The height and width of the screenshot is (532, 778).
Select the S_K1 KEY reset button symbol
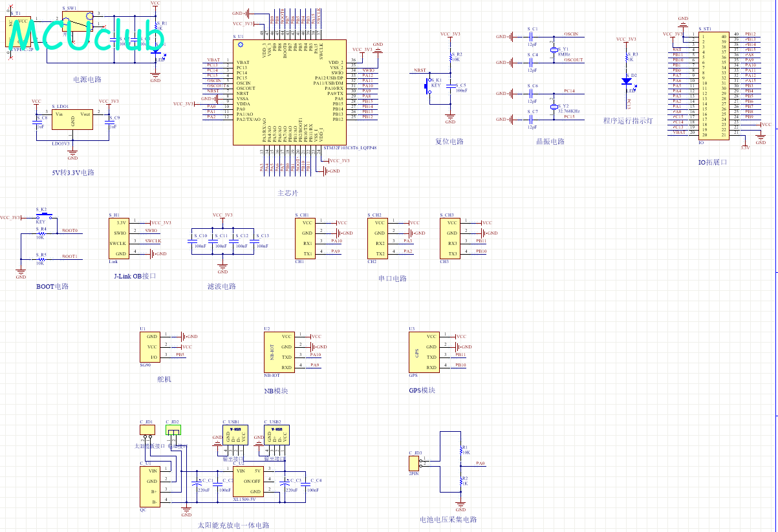(x=429, y=85)
